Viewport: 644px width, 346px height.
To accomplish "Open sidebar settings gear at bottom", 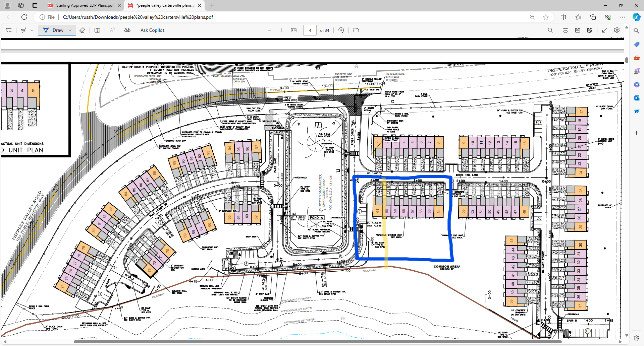I will [636, 338].
